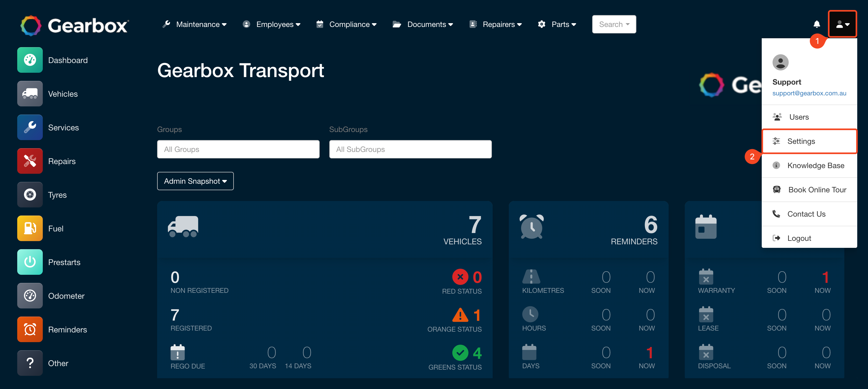The width and height of the screenshot is (868, 389).
Task: Click the support@gearbox.com.au email link
Action: coord(809,93)
